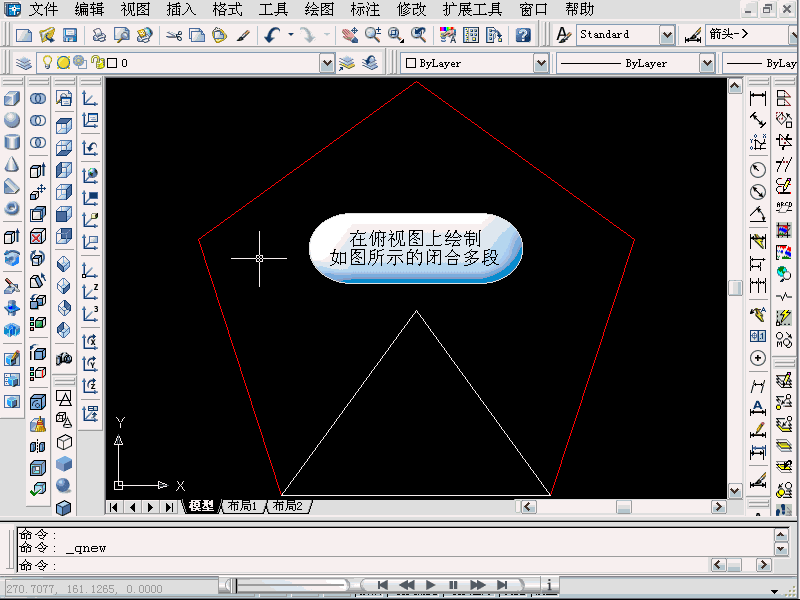800x600 pixels.
Task: Toggle the layer lock padlock icon
Action: [97, 63]
